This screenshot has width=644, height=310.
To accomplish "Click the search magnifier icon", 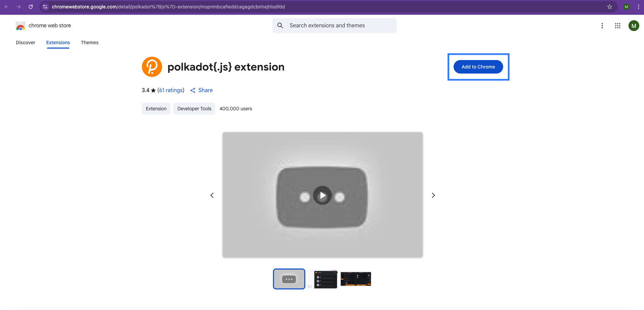I will 280,26.
